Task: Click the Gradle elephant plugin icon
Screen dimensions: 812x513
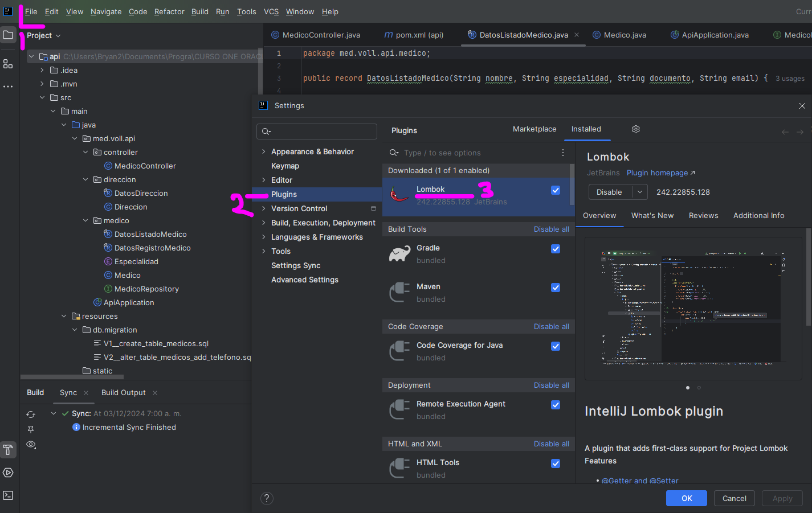Action: pyautogui.click(x=399, y=254)
